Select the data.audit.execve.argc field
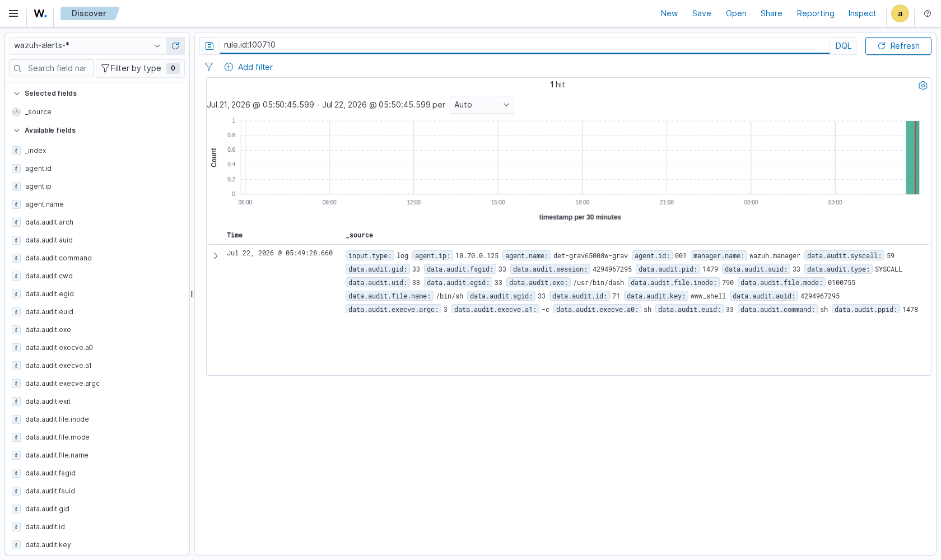This screenshot has height=560, width=941. point(62,384)
